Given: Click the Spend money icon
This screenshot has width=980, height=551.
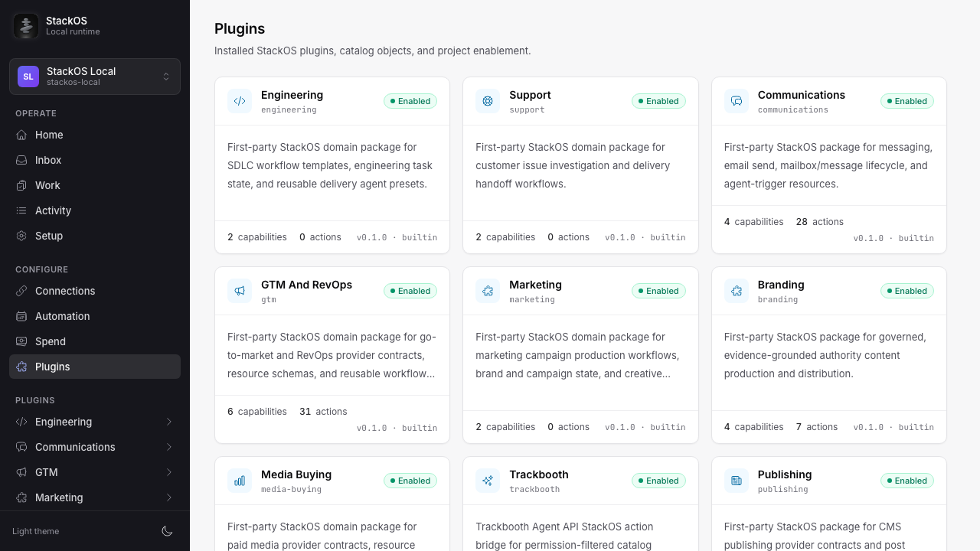Looking at the screenshot, I should tap(21, 341).
